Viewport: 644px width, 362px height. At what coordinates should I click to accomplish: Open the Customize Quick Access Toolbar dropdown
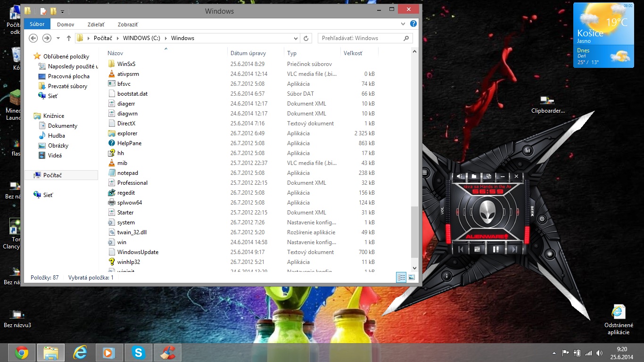[62, 11]
